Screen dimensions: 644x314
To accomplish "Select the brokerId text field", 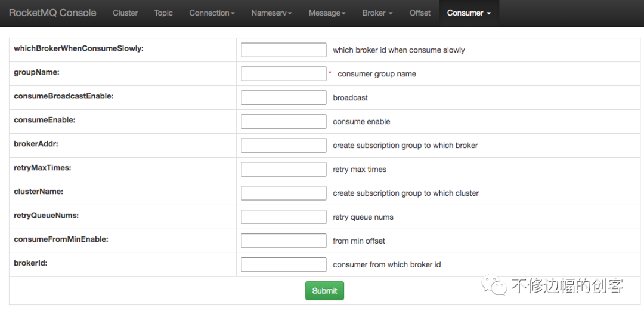I will (283, 265).
